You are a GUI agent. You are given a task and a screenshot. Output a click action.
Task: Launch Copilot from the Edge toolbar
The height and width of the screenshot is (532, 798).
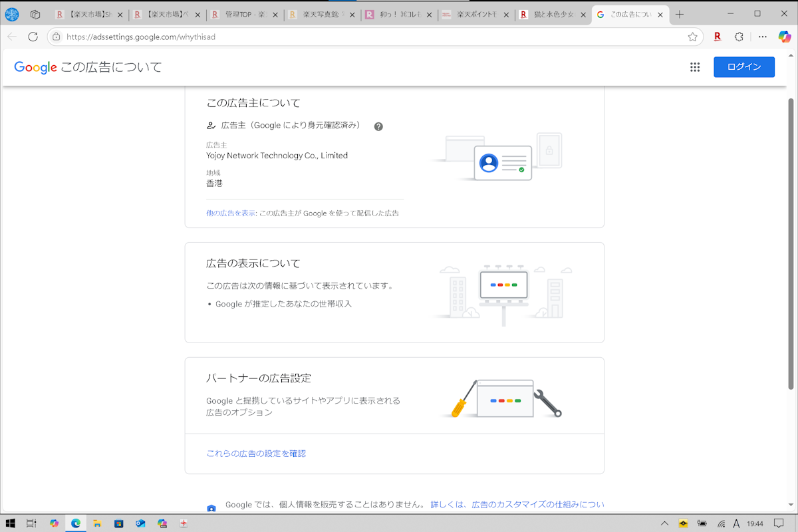tap(785, 37)
